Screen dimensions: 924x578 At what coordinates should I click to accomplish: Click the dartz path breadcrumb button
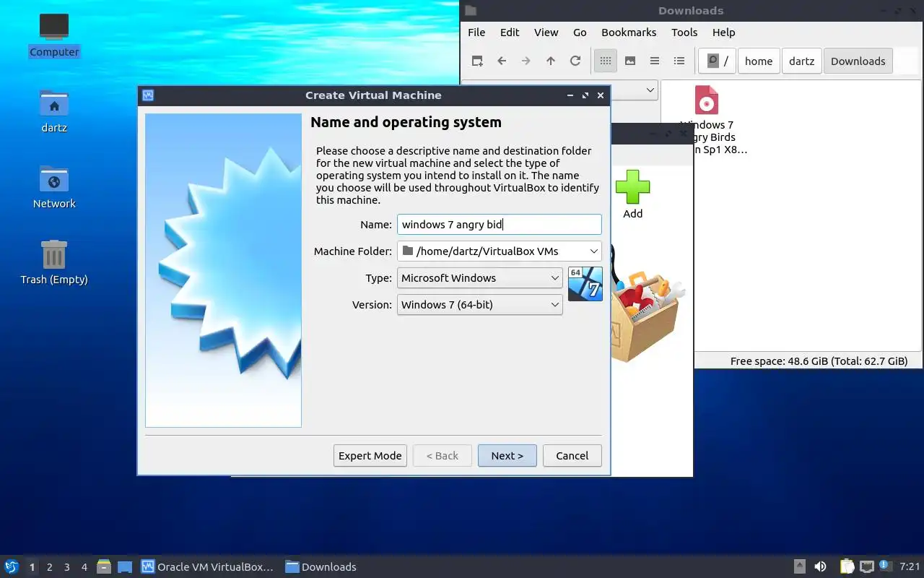[x=801, y=61]
